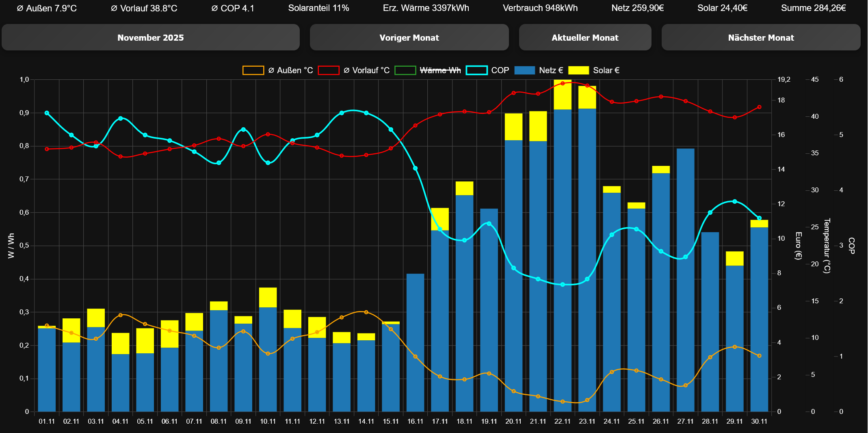Viewport: 868px width, 433px height.
Task: Click the yellow solar segment on 20.11
Action: point(513,127)
